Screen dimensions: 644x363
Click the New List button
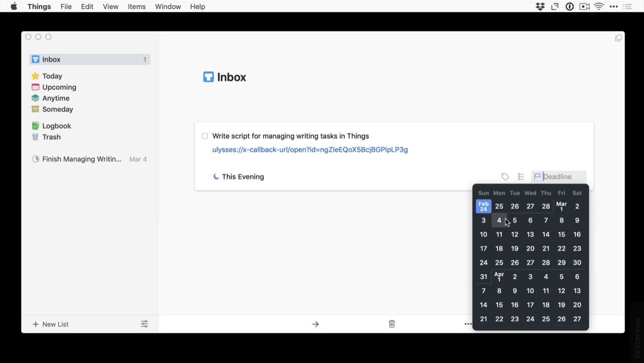(x=51, y=324)
